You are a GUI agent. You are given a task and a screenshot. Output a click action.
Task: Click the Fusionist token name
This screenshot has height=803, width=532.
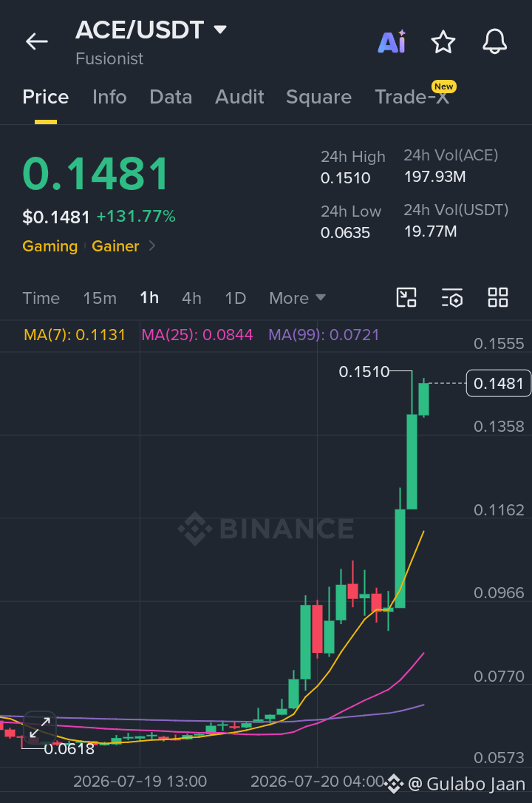pos(109,59)
